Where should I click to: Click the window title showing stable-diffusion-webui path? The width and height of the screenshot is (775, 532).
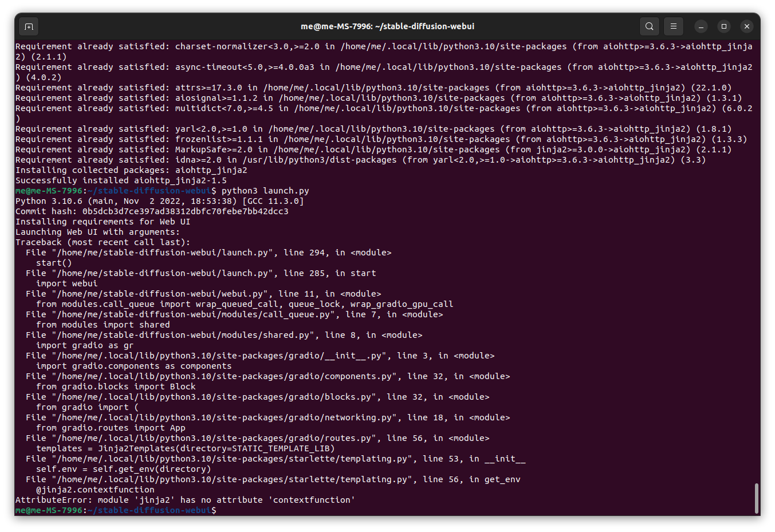387,26
